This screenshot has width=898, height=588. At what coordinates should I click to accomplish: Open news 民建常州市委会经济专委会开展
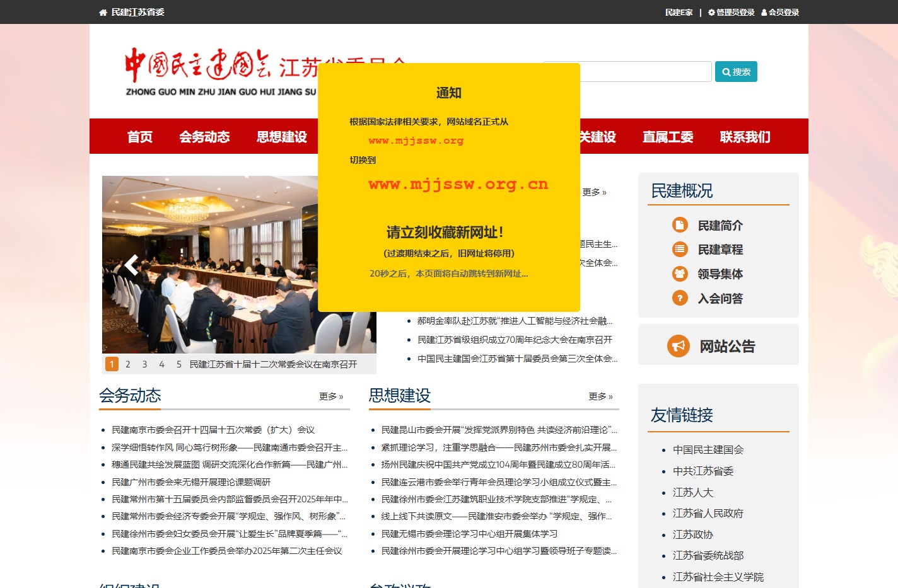click(229, 516)
